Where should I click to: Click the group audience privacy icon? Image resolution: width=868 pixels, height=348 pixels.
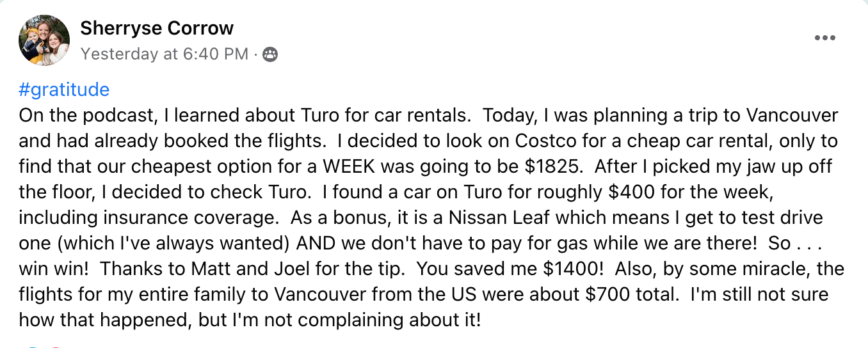pos(271,54)
